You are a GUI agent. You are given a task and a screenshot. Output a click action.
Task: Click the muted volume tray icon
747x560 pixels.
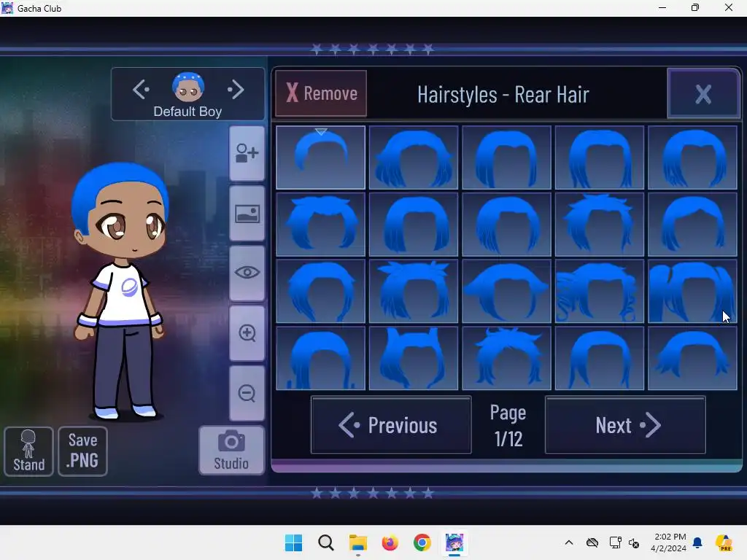tap(634, 542)
